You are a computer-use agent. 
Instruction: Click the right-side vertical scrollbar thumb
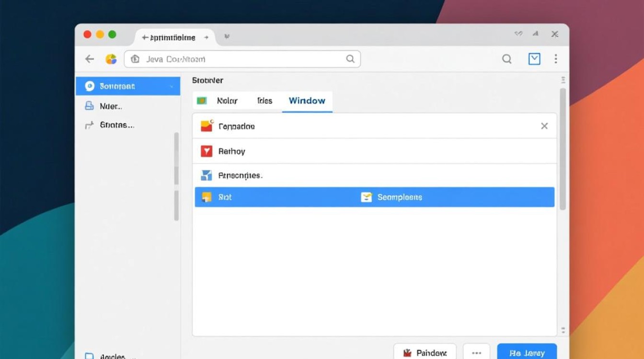coord(563,148)
